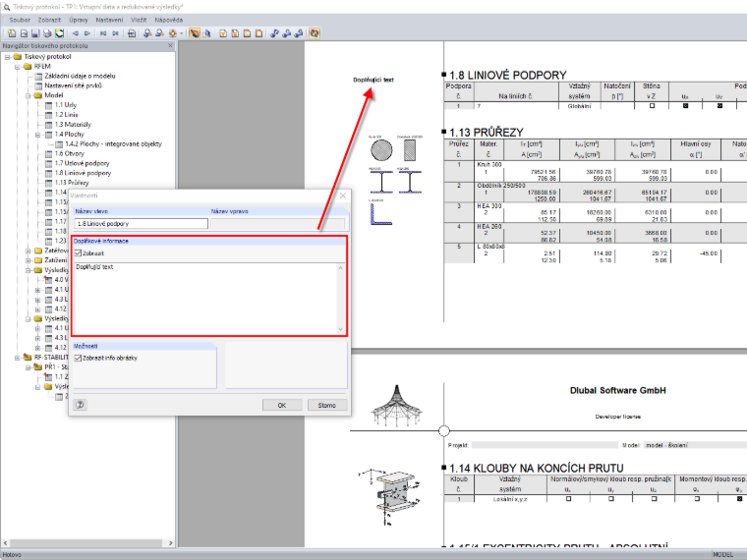Go to previous page with left arrow icon

point(76,33)
